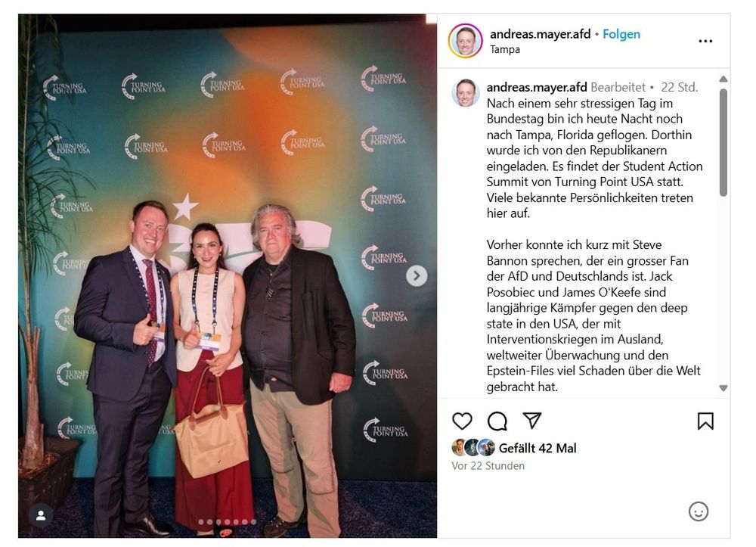The image size is (756, 547).
Task: Like the post with the heart icon
Action: [x=462, y=421]
